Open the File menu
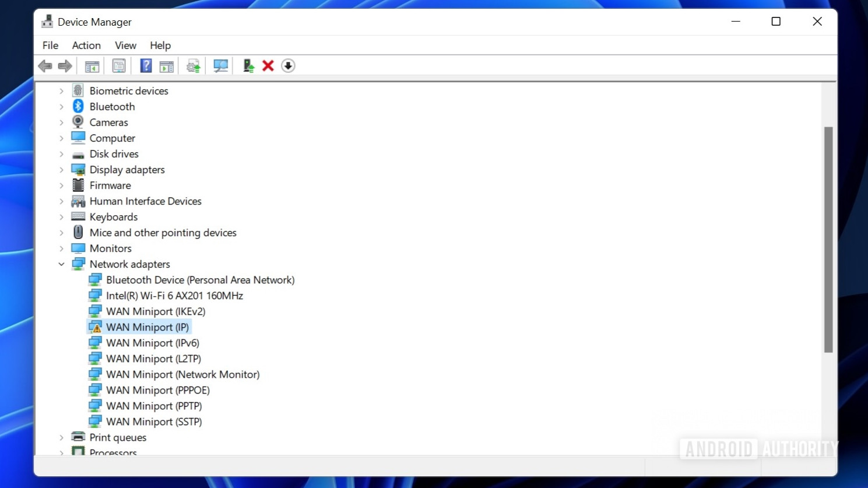868x488 pixels. [x=50, y=45]
